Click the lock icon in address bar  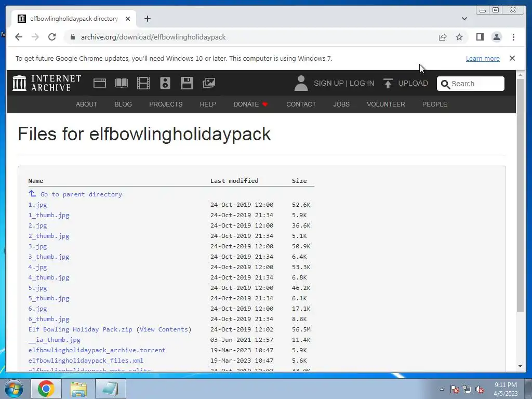(72, 37)
